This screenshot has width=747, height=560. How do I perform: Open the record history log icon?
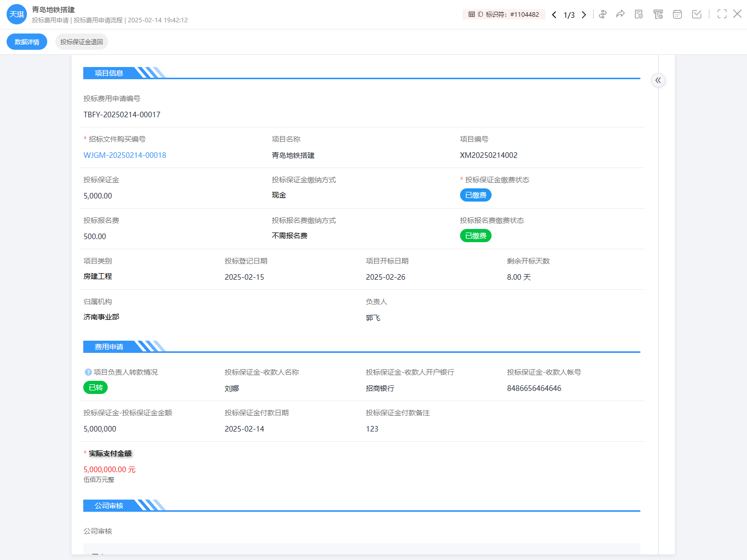[x=658, y=14]
